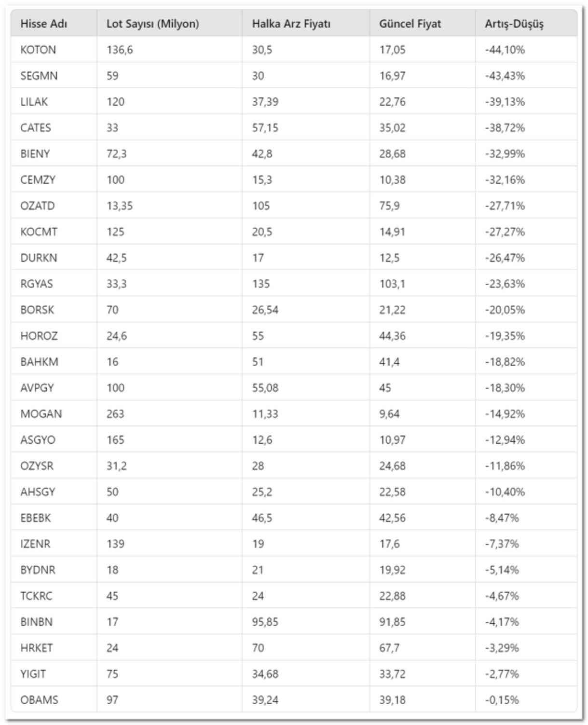Select the MOGAN lot count 263
Image resolution: width=588 pixels, height=725 pixels.
click(115, 414)
